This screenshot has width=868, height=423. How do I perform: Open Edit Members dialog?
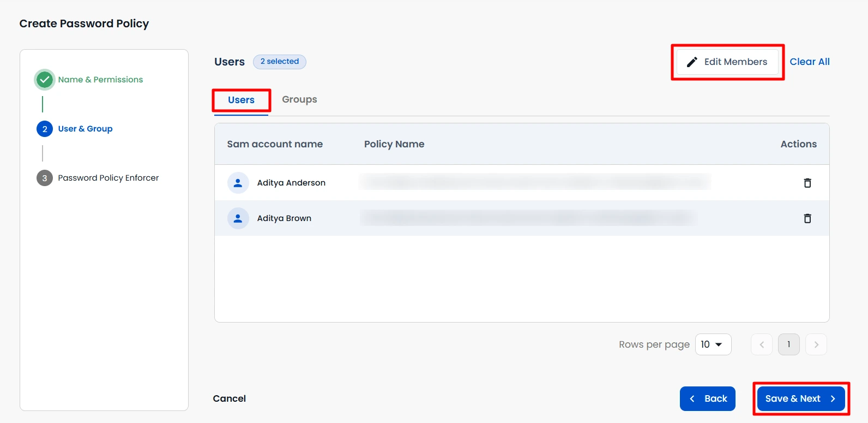point(727,62)
